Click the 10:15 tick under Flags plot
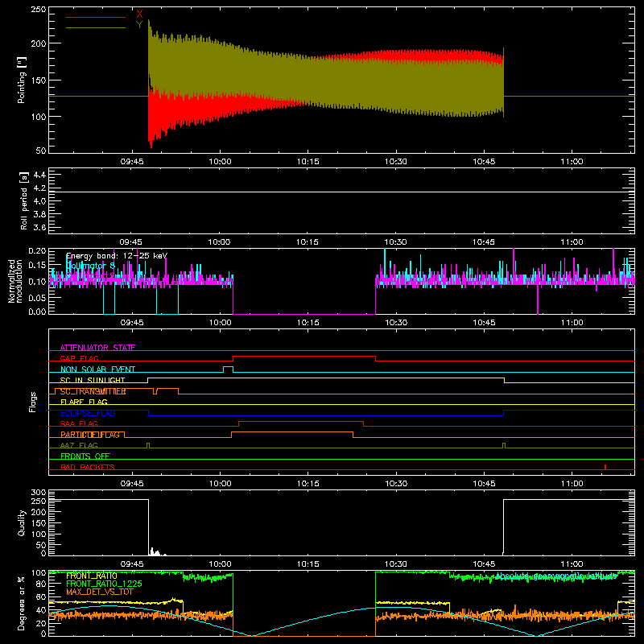Viewport: 644px width, 644px height. coord(308,484)
